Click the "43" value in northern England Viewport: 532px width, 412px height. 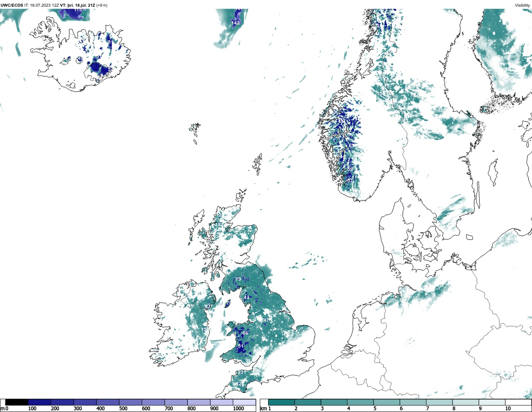tap(246, 297)
